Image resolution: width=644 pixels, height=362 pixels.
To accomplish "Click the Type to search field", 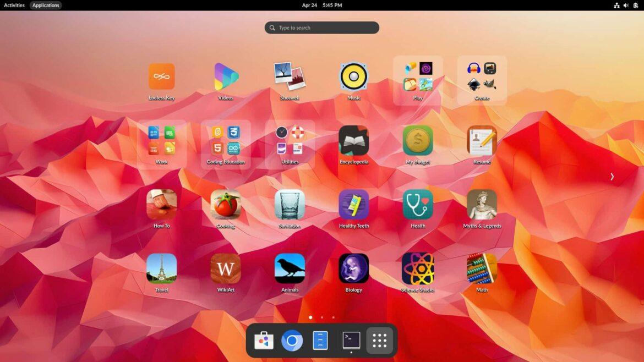I will (x=321, y=27).
